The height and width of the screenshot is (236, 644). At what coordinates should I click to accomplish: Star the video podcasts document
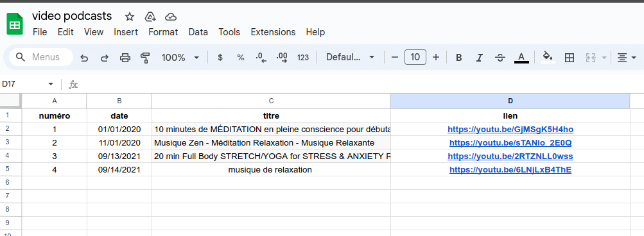130,17
